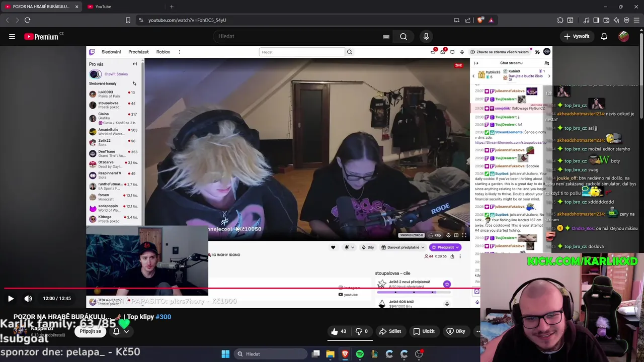This screenshot has width=644, height=362.
Task: Open Windows Start menu
Action: coord(225,354)
